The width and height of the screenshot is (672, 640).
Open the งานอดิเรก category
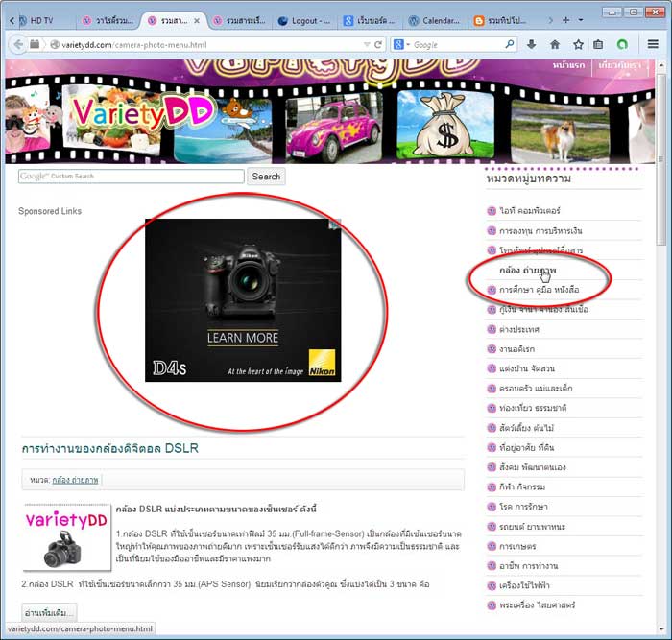516,349
